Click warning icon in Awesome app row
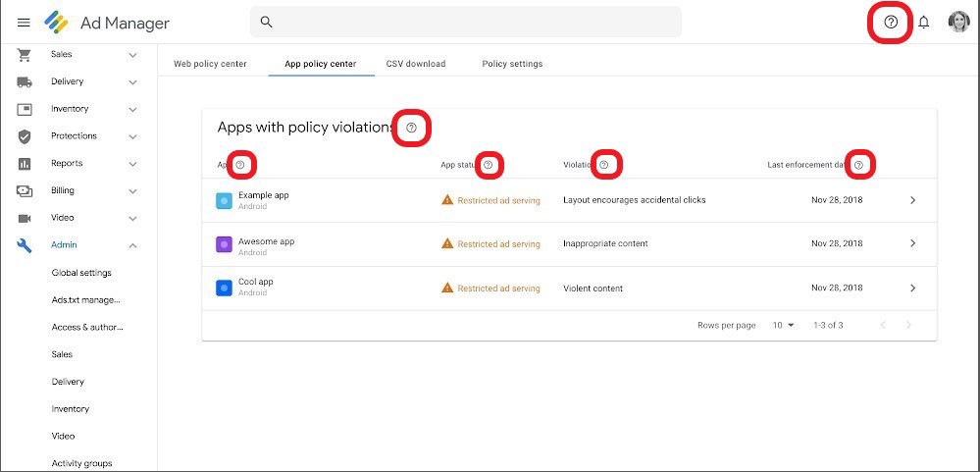 point(447,243)
